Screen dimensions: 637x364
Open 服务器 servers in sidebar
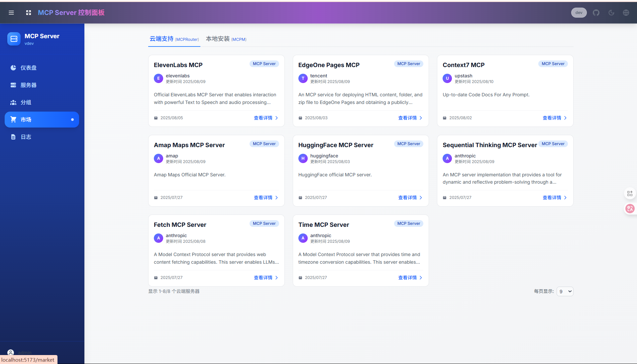[x=42, y=85]
